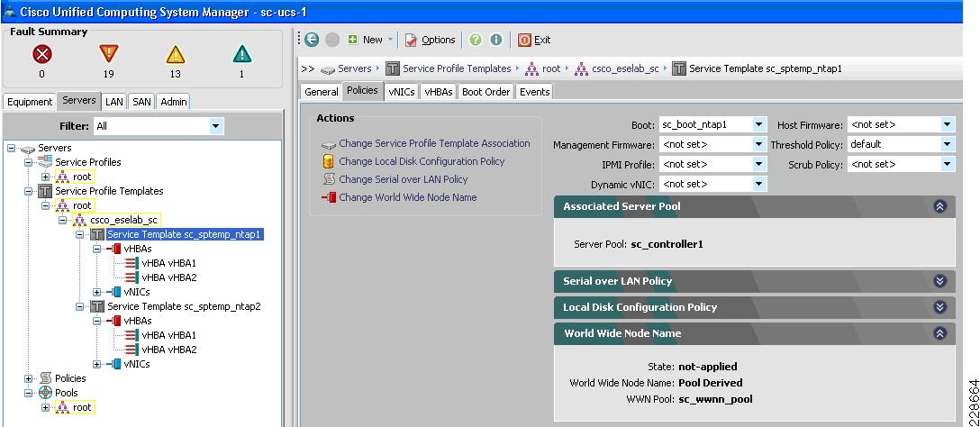The image size is (980, 427).
Task: Expand the Policies tree node
Action: click(28, 378)
